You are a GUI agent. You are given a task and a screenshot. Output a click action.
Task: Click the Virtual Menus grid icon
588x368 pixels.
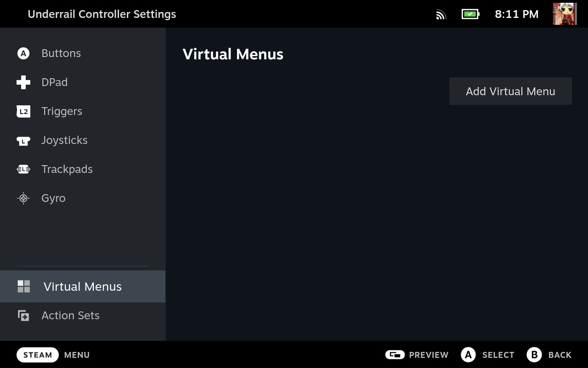pos(23,287)
